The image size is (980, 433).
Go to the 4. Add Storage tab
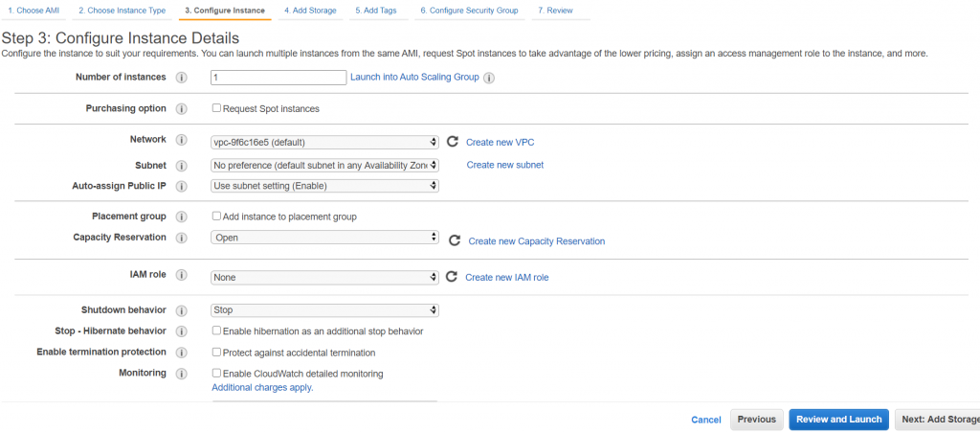[x=310, y=11]
